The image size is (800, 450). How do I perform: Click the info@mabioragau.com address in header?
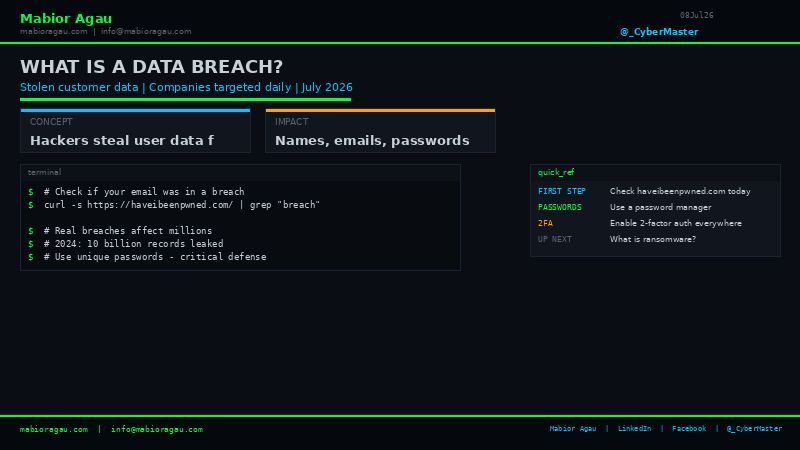(146, 32)
